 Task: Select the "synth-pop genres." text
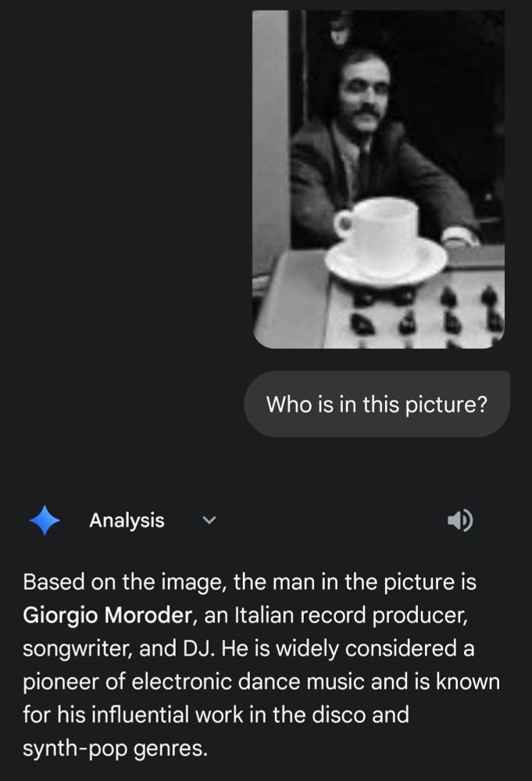click(x=115, y=748)
